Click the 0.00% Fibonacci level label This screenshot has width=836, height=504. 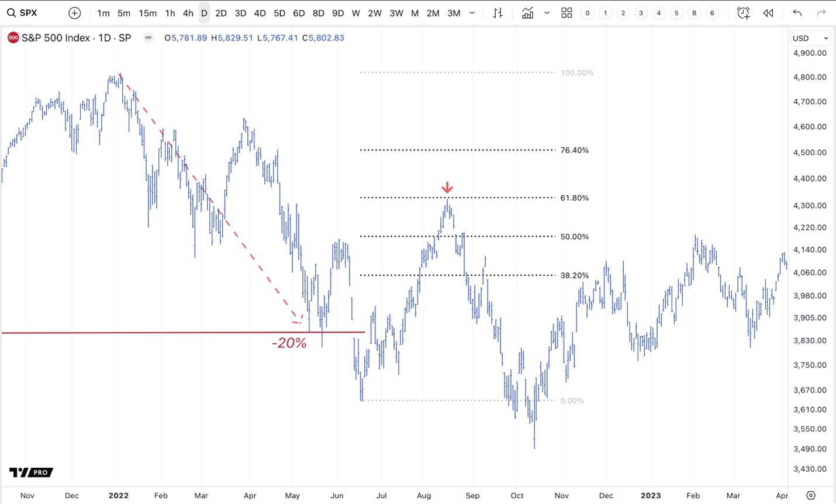[x=572, y=401]
